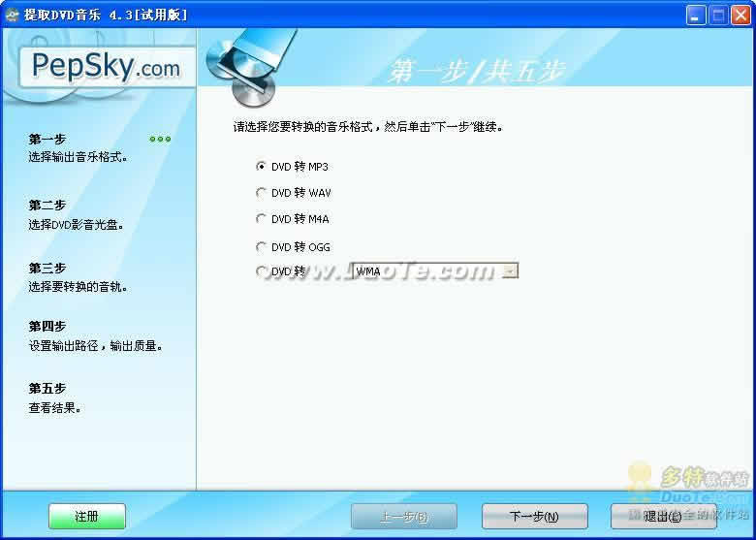This screenshot has width=756, height=540.
Task: Click the 第四步 step heading in sidebar
Action: pyautogui.click(x=47, y=327)
